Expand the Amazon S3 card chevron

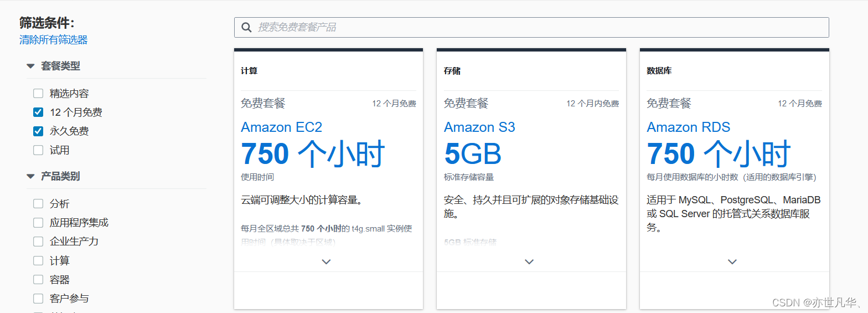click(x=529, y=261)
